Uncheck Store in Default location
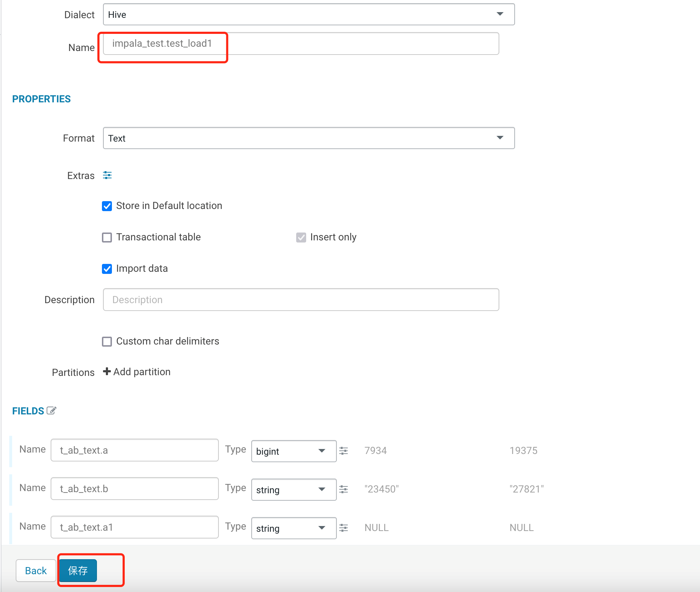 tap(107, 206)
